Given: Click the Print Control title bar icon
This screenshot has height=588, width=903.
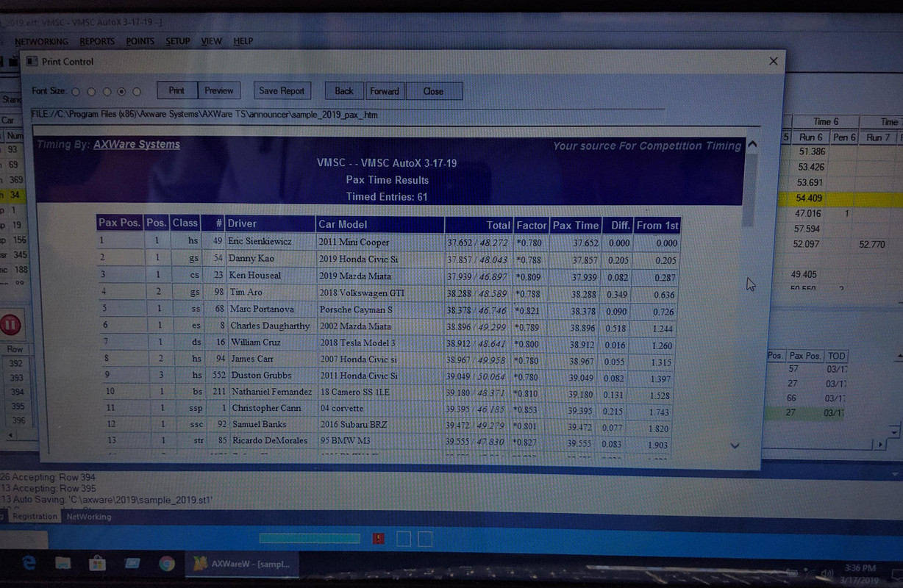Looking at the screenshot, I should pos(32,62).
